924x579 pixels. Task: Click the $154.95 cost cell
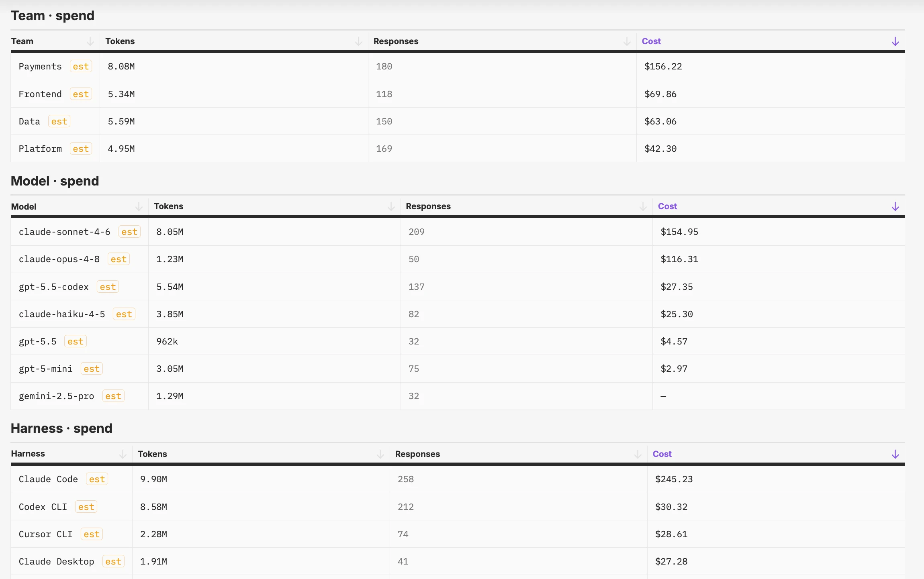(x=679, y=232)
